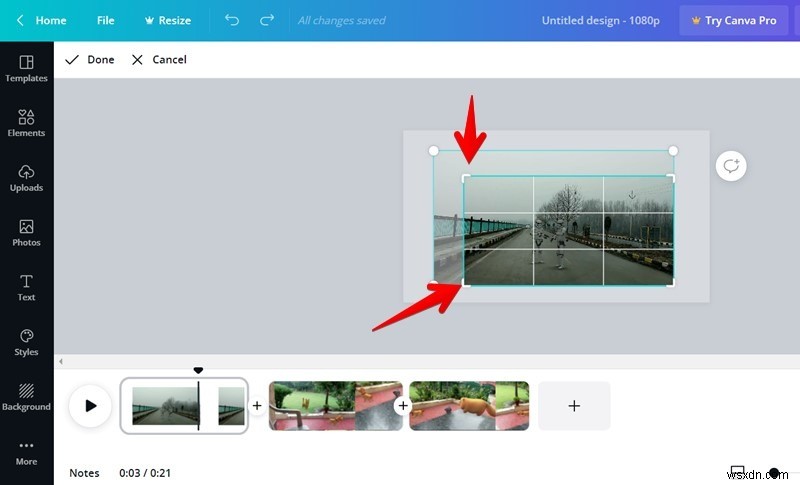
Task: Click the add comment bubble icon
Action: 731,166
